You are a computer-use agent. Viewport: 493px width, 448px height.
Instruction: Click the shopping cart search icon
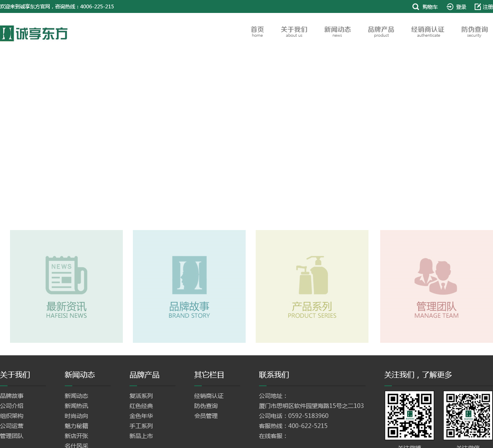pyautogui.click(x=416, y=7)
